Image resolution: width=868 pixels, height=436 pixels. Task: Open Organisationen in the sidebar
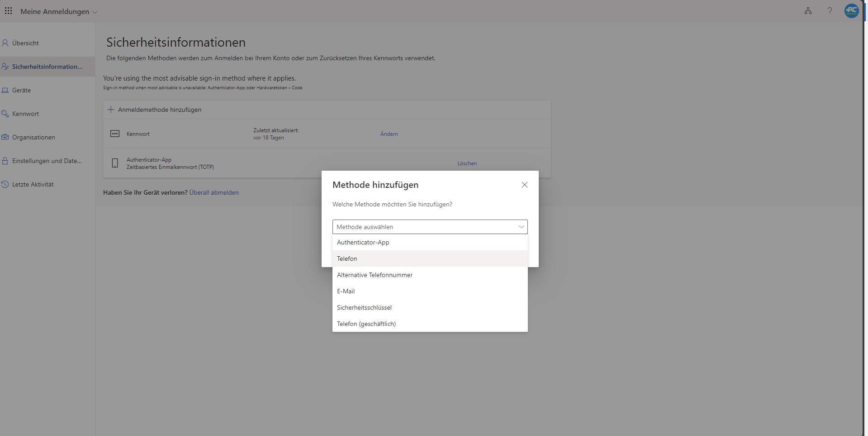coord(33,137)
